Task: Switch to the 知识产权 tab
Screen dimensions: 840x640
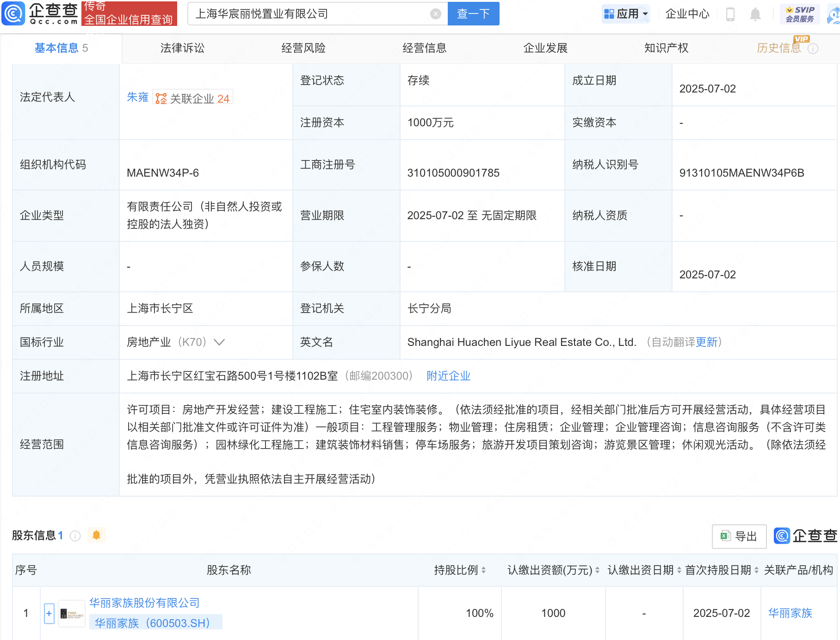Action: [666, 48]
